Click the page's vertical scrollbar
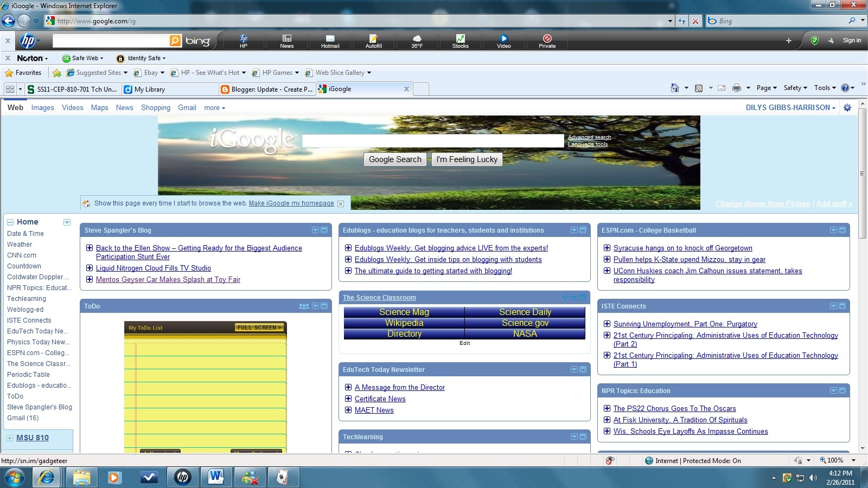The image size is (868, 488). [863, 174]
